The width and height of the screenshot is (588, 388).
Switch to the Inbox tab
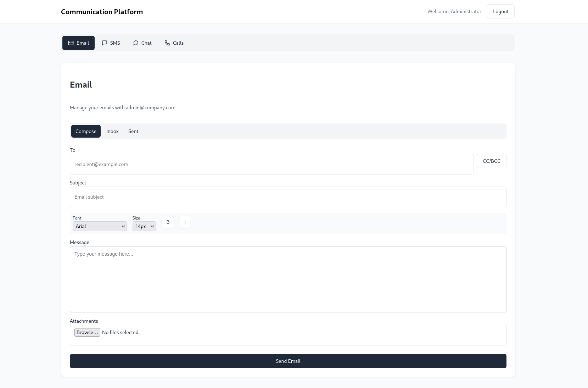point(112,131)
